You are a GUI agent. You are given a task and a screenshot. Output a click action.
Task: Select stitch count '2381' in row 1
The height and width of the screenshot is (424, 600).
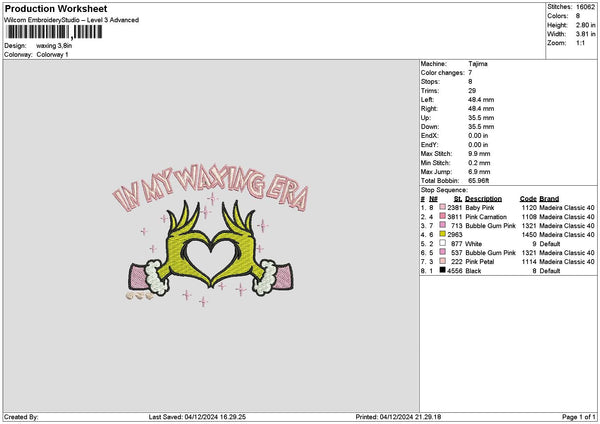click(455, 207)
